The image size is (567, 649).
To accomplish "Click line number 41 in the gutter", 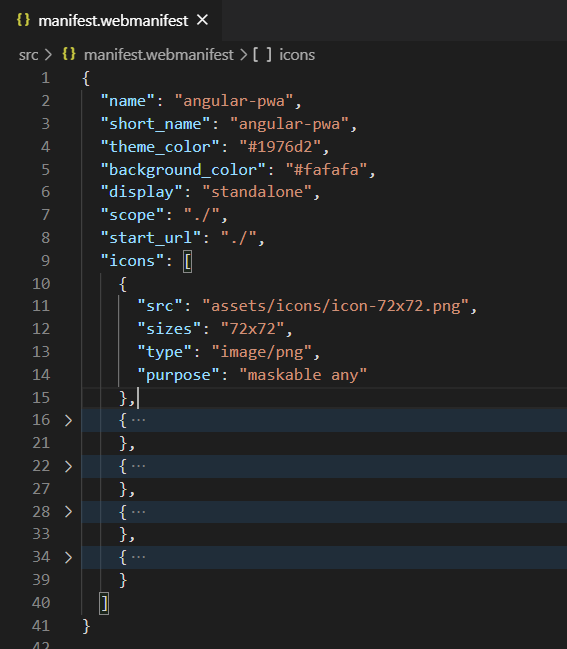I will [41, 626].
